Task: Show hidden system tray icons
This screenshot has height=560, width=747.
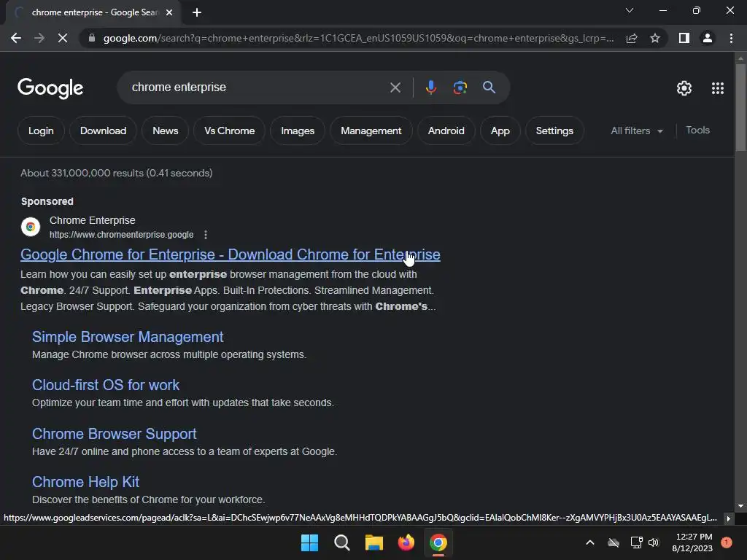Action: point(589,542)
